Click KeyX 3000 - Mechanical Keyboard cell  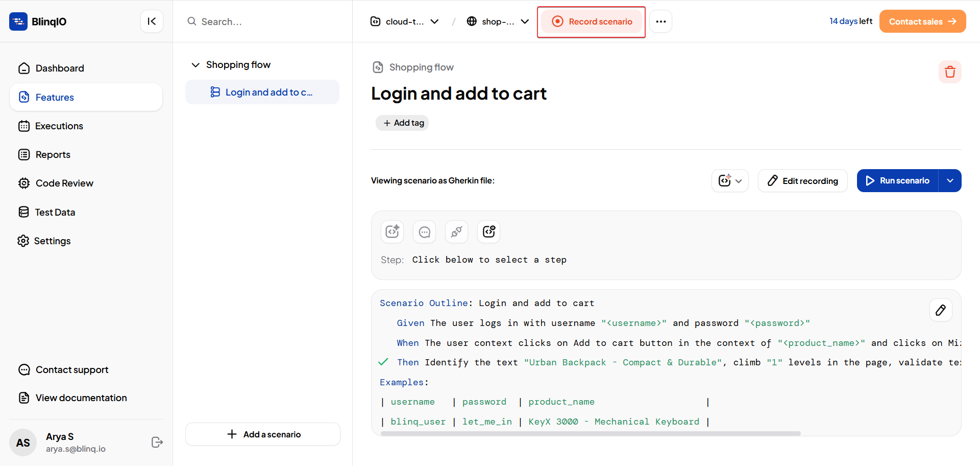pyautogui.click(x=614, y=422)
